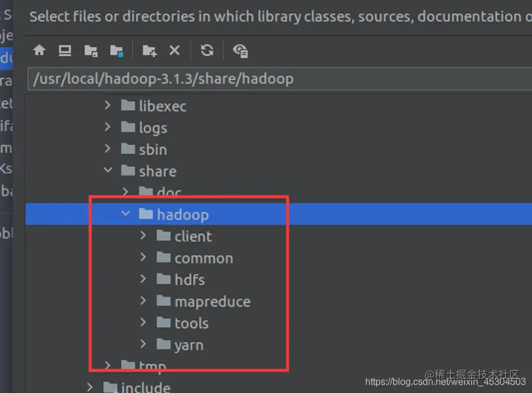
Task: Expand the mapreduce folder chevron
Action: click(x=143, y=300)
